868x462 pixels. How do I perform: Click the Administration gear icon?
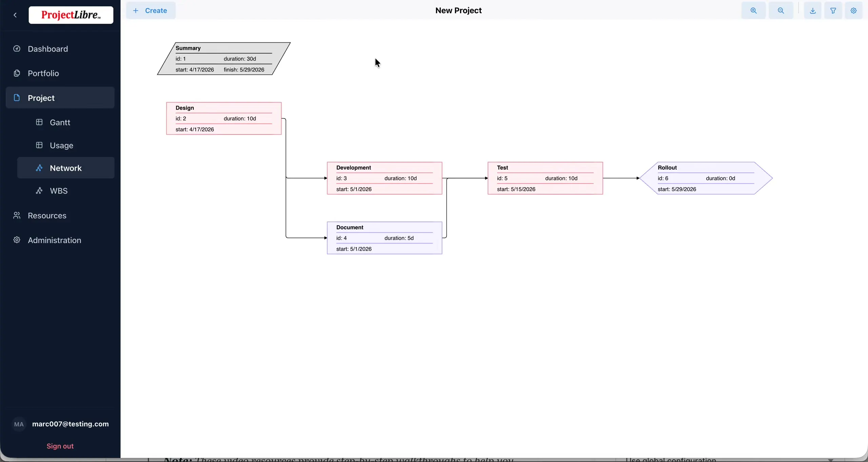point(17,240)
